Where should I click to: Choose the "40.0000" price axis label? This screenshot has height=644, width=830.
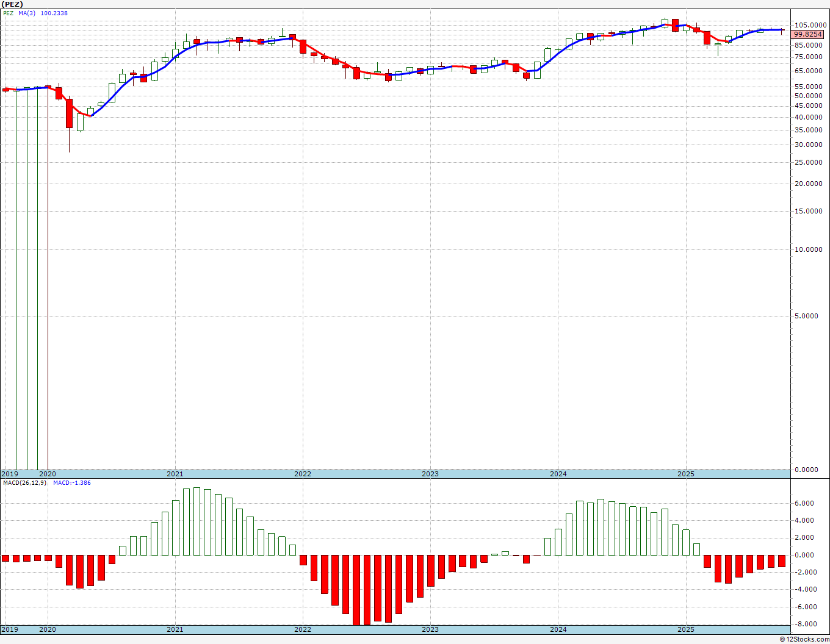tap(809, 117)
